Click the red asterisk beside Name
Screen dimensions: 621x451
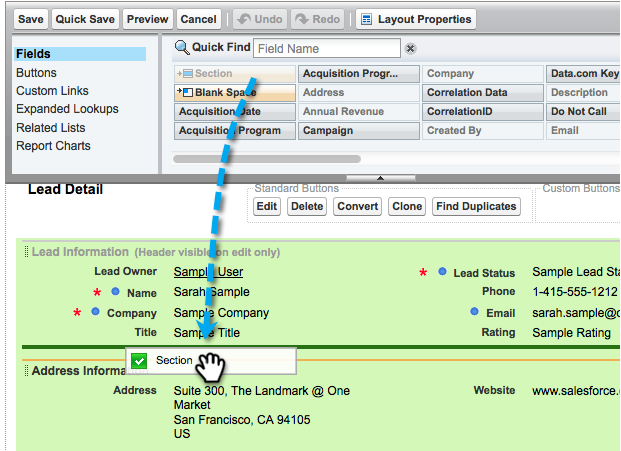[x=97, y=293]
